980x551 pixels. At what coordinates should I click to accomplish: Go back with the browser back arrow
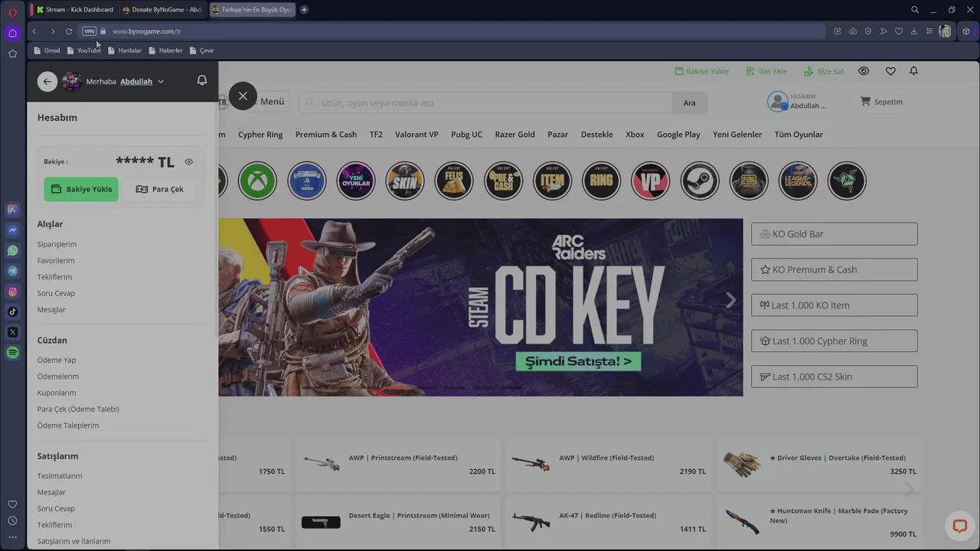(34, 31)
